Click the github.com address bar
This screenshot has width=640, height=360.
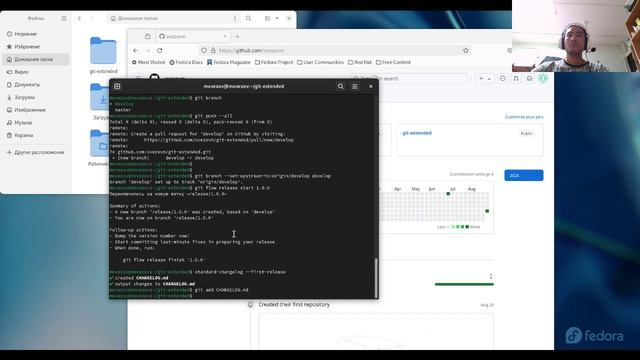(x=335, y=50)
